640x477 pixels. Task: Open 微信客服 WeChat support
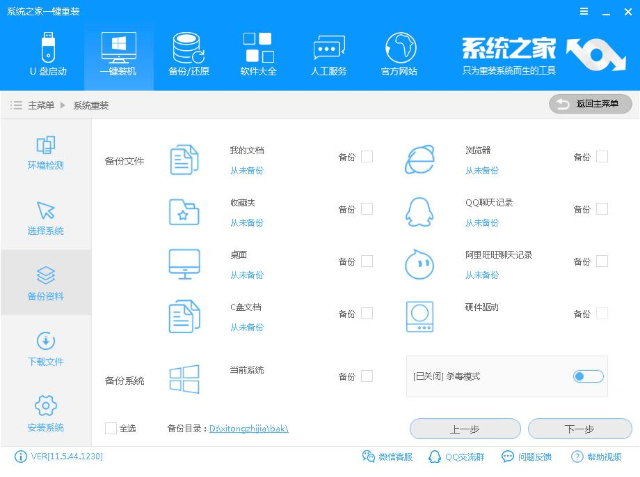tap(387, 457)
